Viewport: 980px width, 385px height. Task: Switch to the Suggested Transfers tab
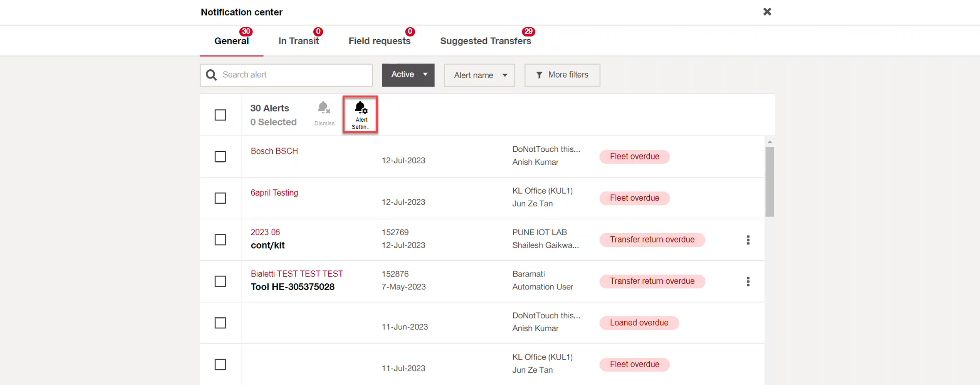[x=486, y=41]
